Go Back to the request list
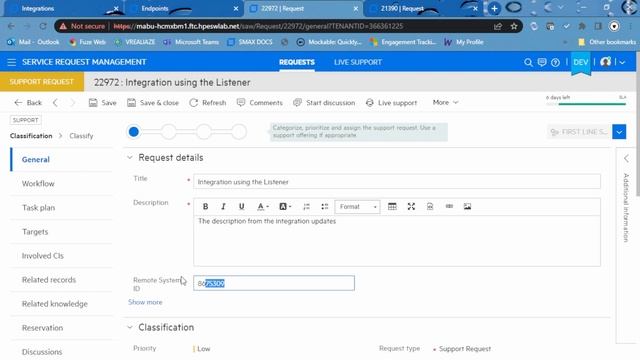Image resolution: width=640 pixels, height=360 pixels. tap(28, 102)
